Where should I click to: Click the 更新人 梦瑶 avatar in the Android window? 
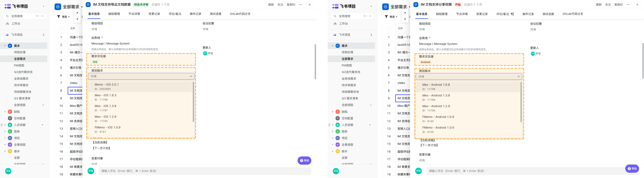click(x=533, y=53)
